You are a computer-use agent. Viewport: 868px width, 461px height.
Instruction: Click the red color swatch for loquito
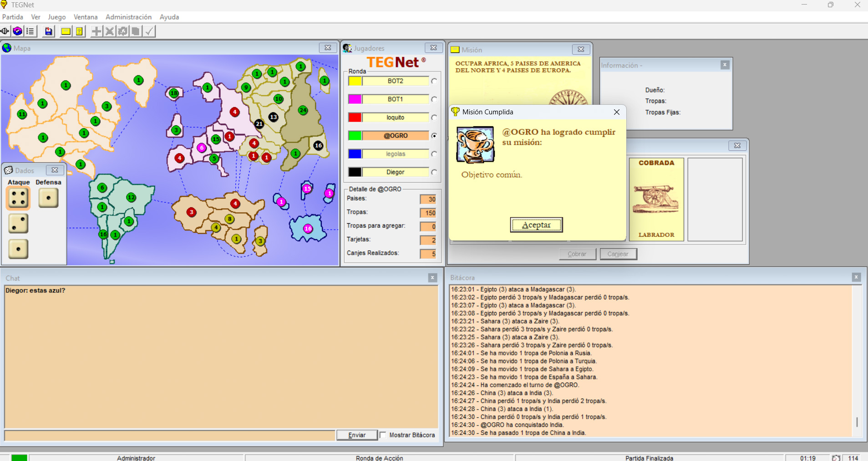[355, 118]
